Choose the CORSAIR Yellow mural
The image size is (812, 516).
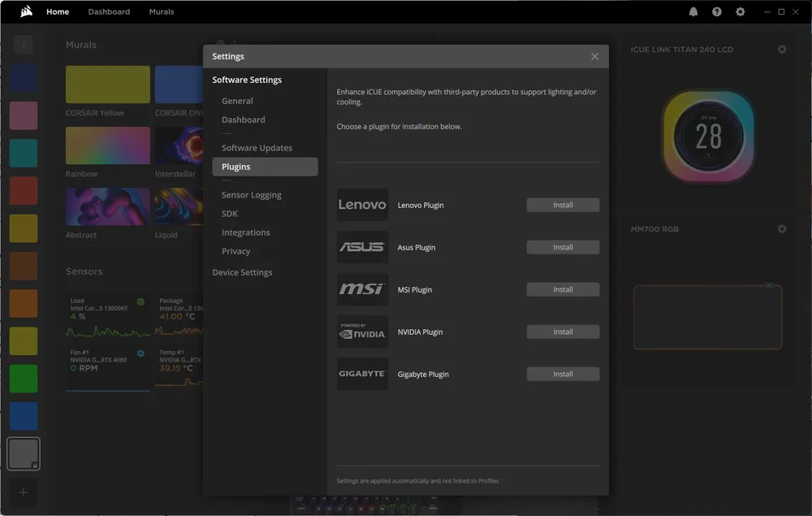pyautogui.click(x=108, y=85)
